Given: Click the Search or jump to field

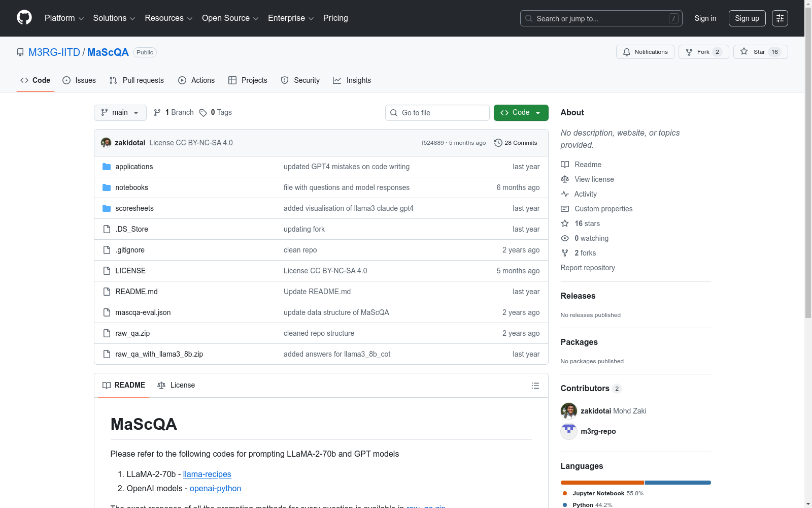Looking at the screenshot, I should (601, 18).
